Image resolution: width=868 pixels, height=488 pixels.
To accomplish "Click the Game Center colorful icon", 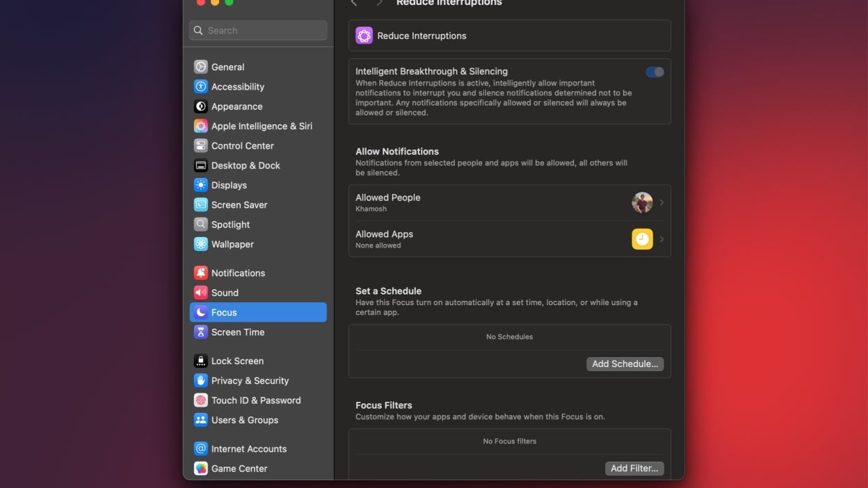I will click(x=201, y=469).
